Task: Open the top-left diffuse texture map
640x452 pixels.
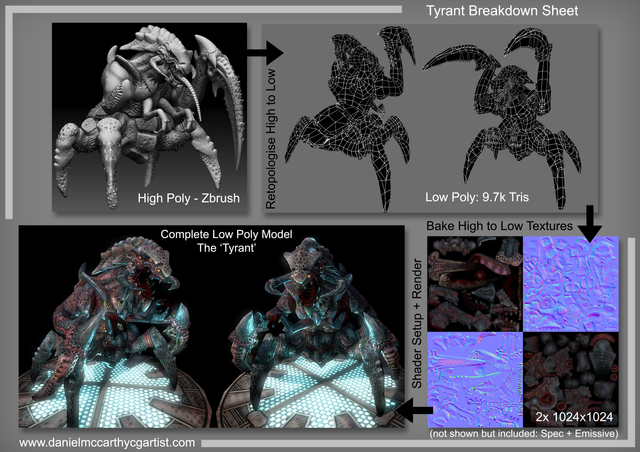Action: pos(475,284)
